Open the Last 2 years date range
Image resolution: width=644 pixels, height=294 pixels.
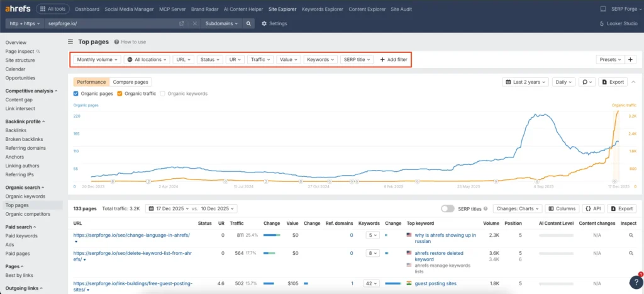pos(526,82)
